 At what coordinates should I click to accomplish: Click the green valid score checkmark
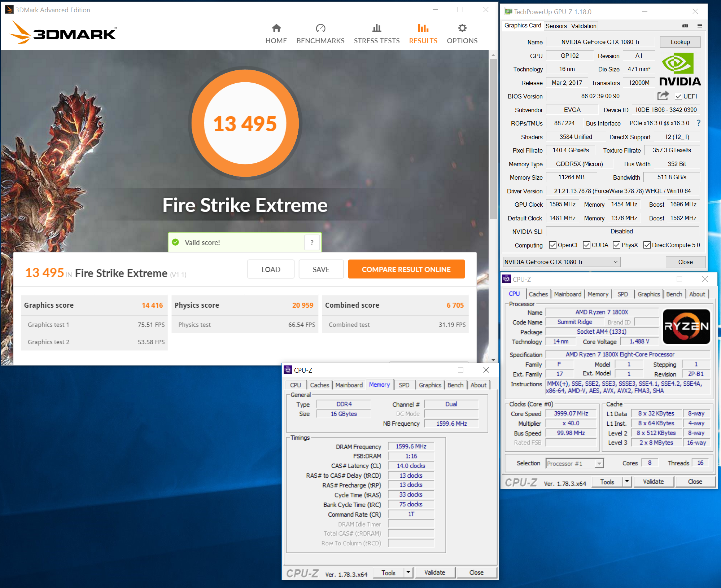tap(175, 242)
